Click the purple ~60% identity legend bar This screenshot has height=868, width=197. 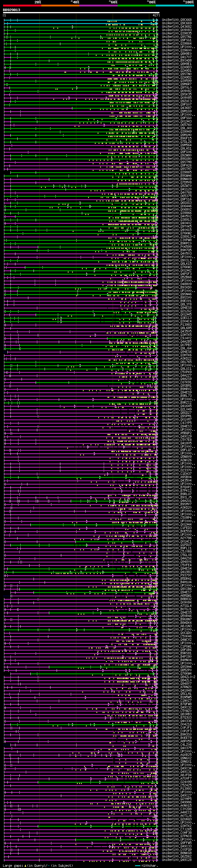[99, 6]
